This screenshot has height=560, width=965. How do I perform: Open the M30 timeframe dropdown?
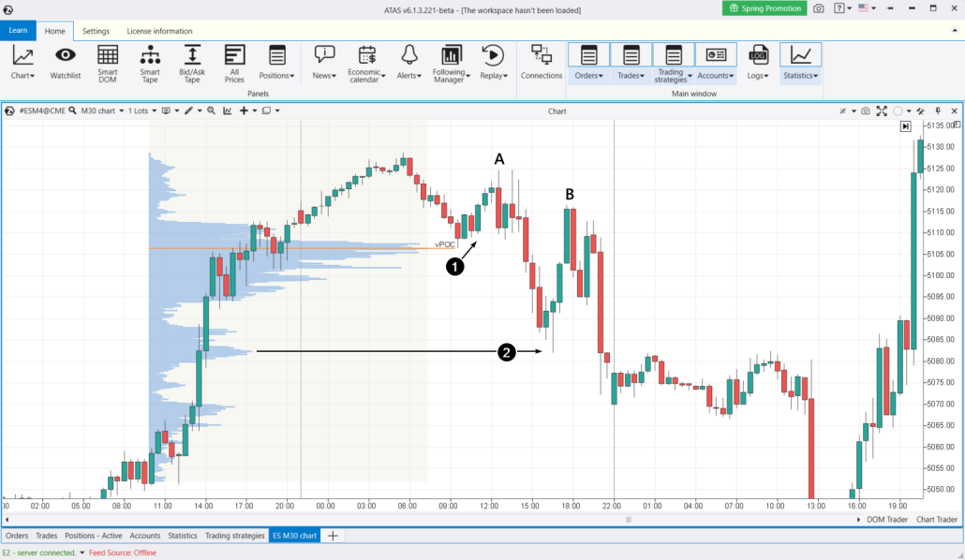(x=120, y=111)
